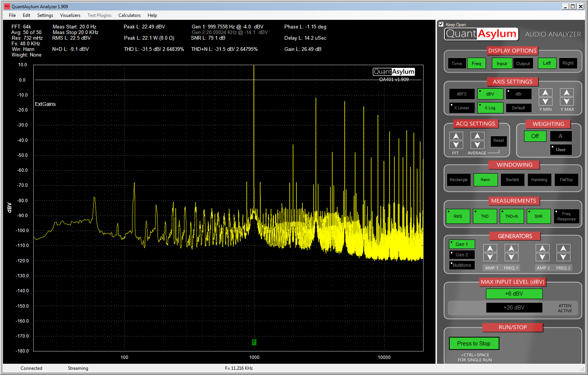
Task: Open the Calculators menu
Action: (130, 15)
